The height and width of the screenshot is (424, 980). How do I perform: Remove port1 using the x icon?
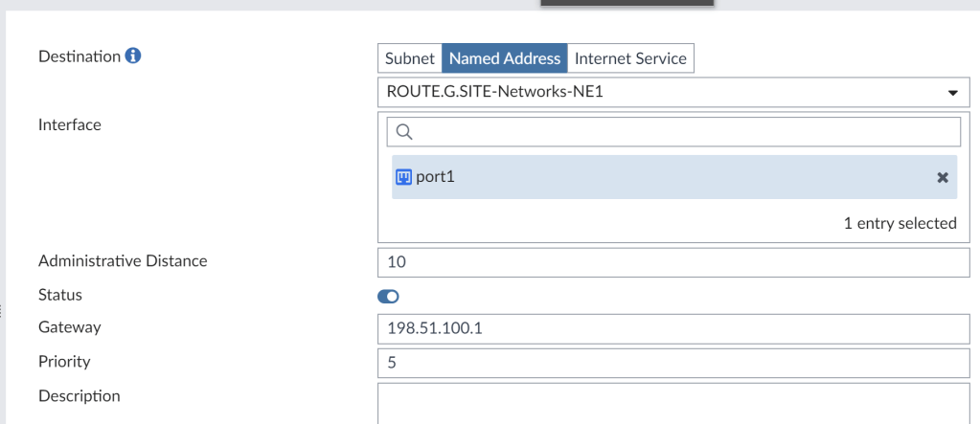tap(942, 178)
